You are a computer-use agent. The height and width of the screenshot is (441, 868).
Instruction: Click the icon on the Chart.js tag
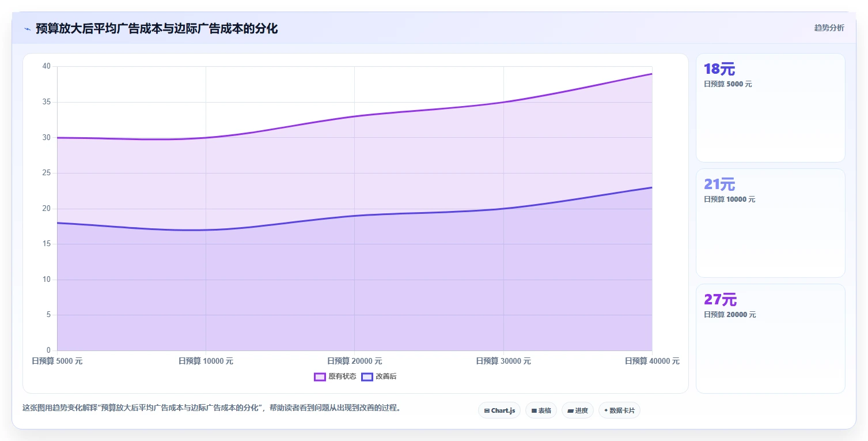487,411
